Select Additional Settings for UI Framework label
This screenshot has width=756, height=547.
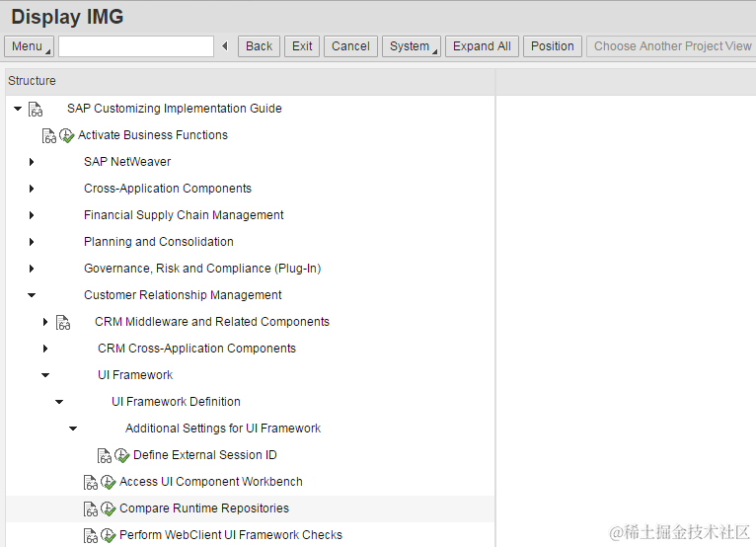click(x=223, y=429)
